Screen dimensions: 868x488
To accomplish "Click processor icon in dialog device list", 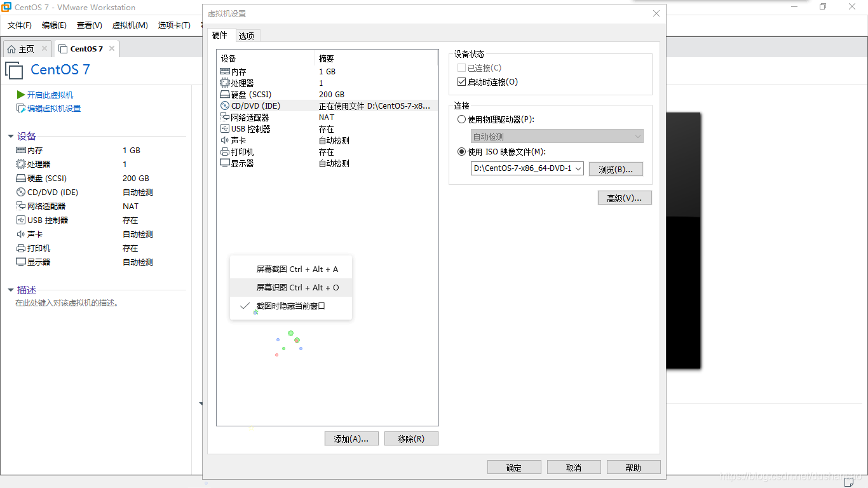I will pos(225,83).
